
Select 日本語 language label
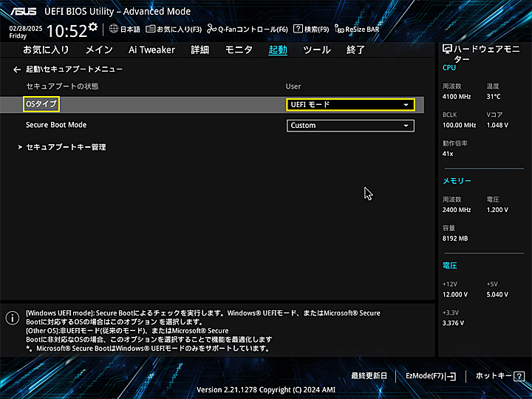[130, 29]
